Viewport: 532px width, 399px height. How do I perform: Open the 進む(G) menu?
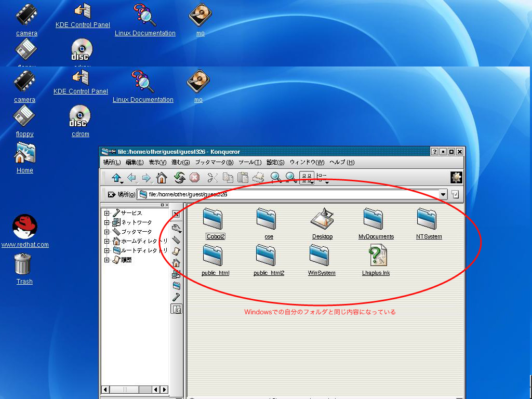[180, 162]
